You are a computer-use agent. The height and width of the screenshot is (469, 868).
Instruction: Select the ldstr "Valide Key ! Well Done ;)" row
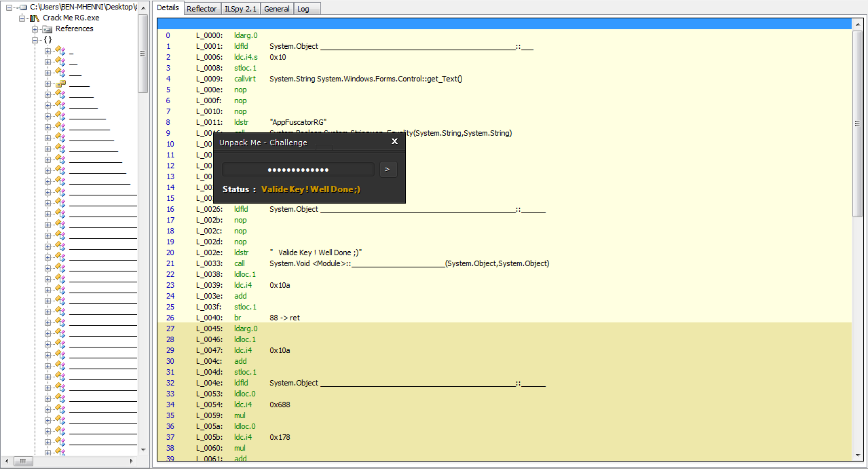click(x=504, y=252)
